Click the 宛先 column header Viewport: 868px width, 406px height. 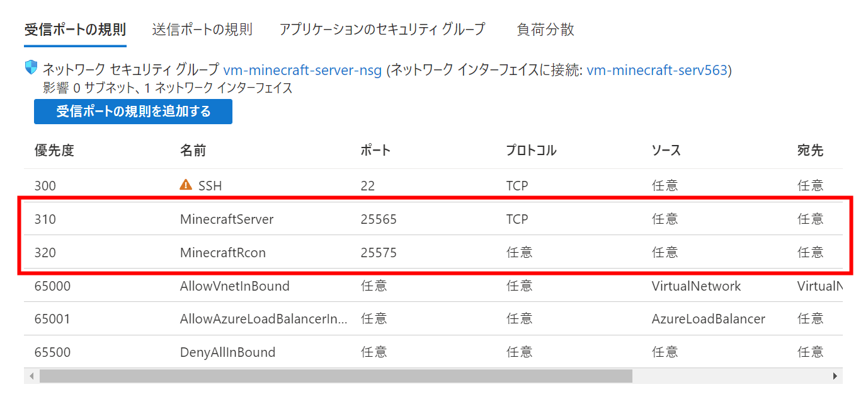pyautogui.click(x=810, y=151)
